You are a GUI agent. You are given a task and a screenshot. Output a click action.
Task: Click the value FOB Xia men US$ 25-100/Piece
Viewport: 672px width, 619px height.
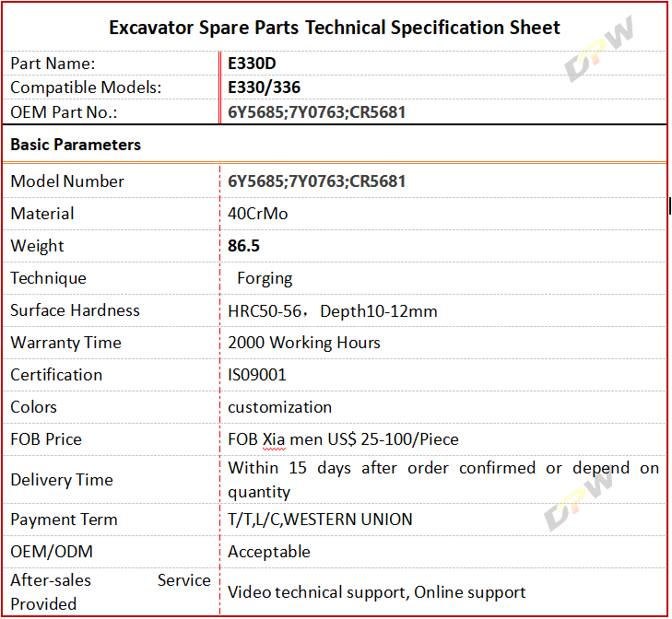(x=343, y=439)
